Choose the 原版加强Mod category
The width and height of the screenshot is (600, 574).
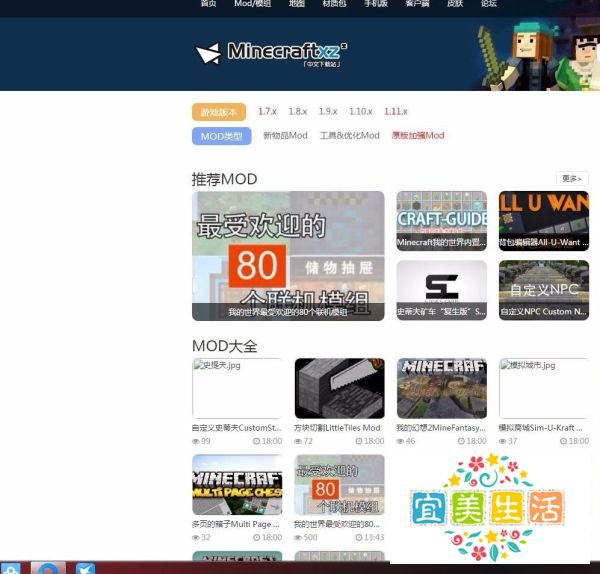(x=418, y=135)
